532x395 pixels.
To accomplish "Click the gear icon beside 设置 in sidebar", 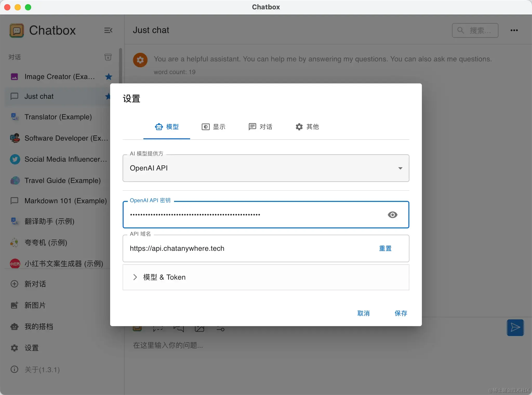I will pos(14,348).
